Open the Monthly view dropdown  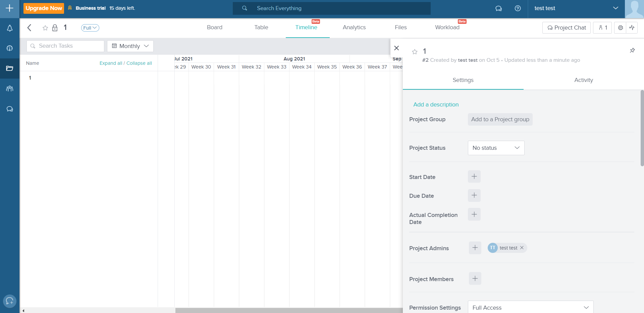(130, 46)
